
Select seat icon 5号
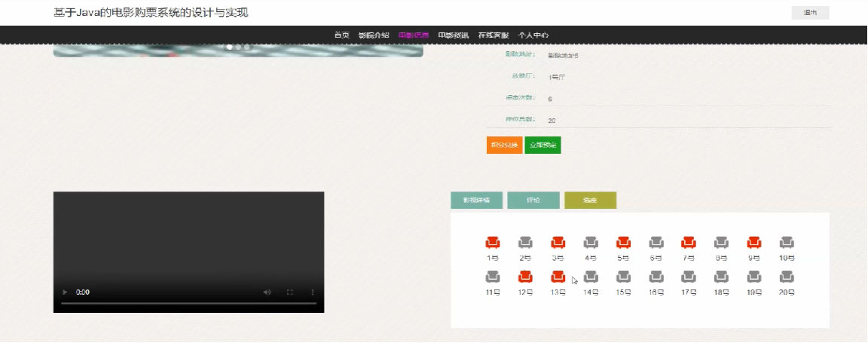coord(623,242)
